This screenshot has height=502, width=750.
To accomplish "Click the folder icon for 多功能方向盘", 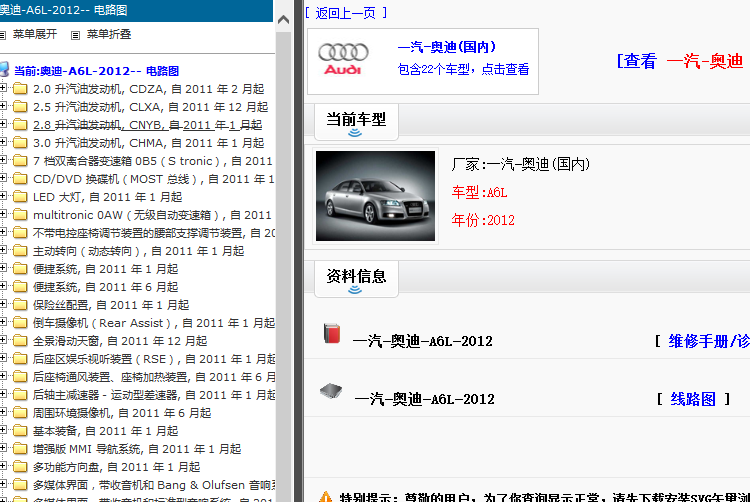I will 20,467.
